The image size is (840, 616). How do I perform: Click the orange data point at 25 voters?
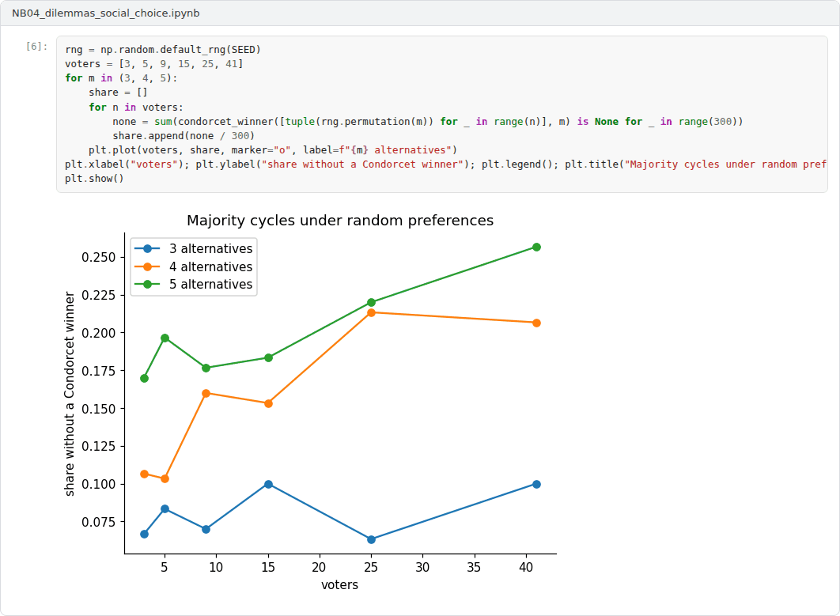pos(371,313)
